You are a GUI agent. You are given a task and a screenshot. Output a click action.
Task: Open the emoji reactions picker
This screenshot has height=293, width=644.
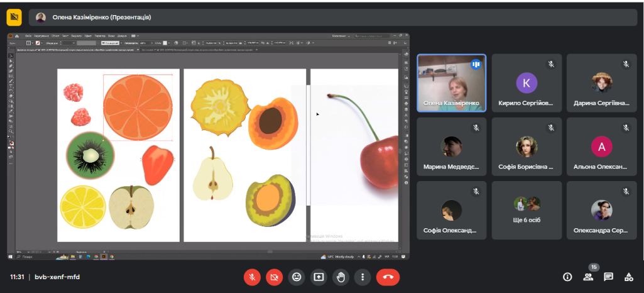pos(297,277)
